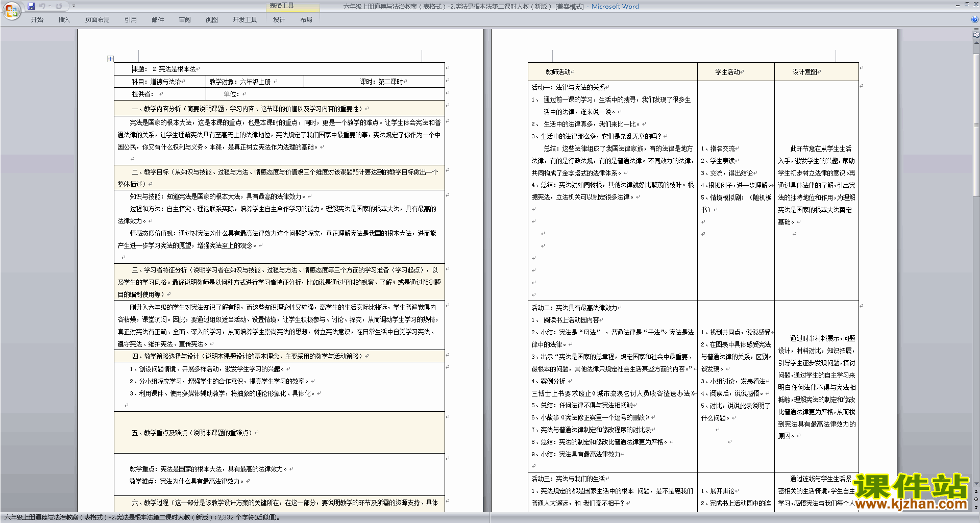Open the 插入 ribbon tab
This screenshot has height=523, width=980.
(64, 20)
